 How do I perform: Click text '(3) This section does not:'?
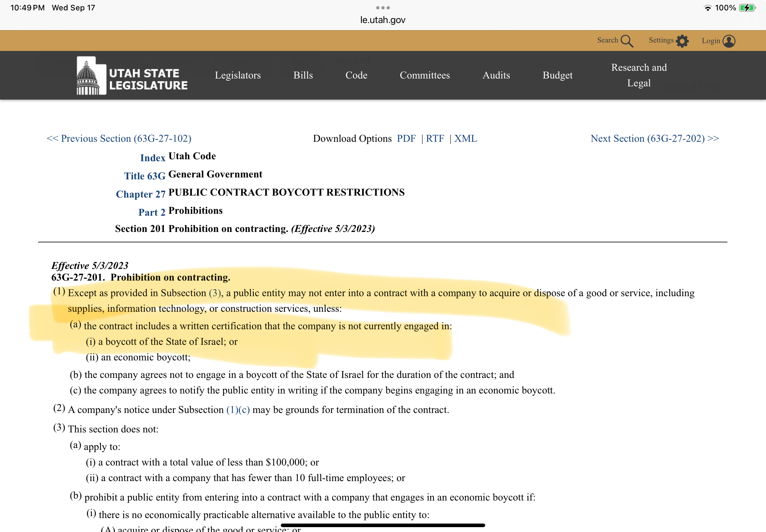[106, 429]
